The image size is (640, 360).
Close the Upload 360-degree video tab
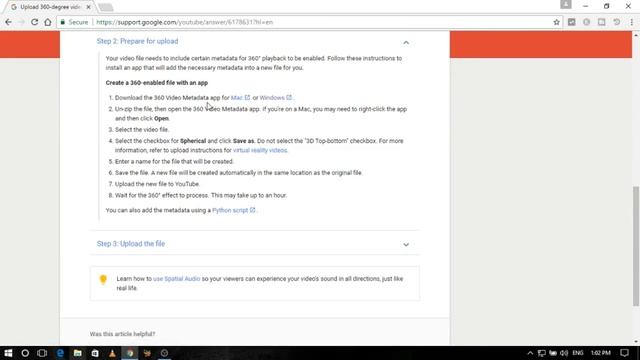click(x=88, y=7)
